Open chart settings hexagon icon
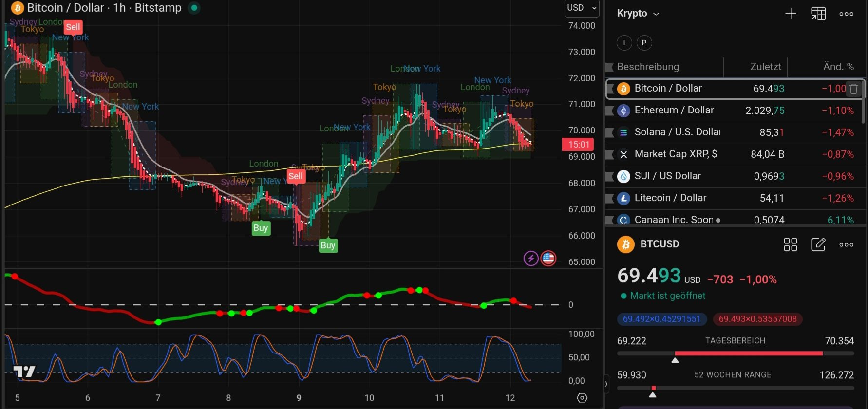 (x=582, y=398)
